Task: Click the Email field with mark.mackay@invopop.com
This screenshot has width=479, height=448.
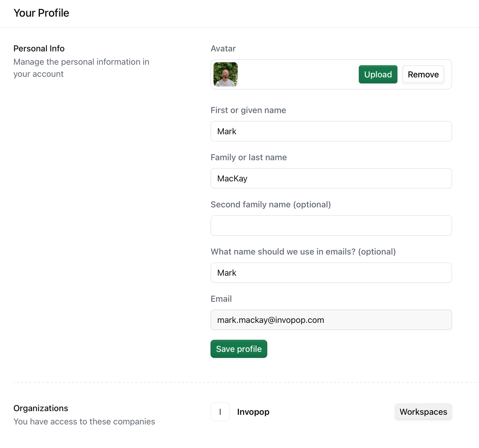Action: tap(331, 320)
